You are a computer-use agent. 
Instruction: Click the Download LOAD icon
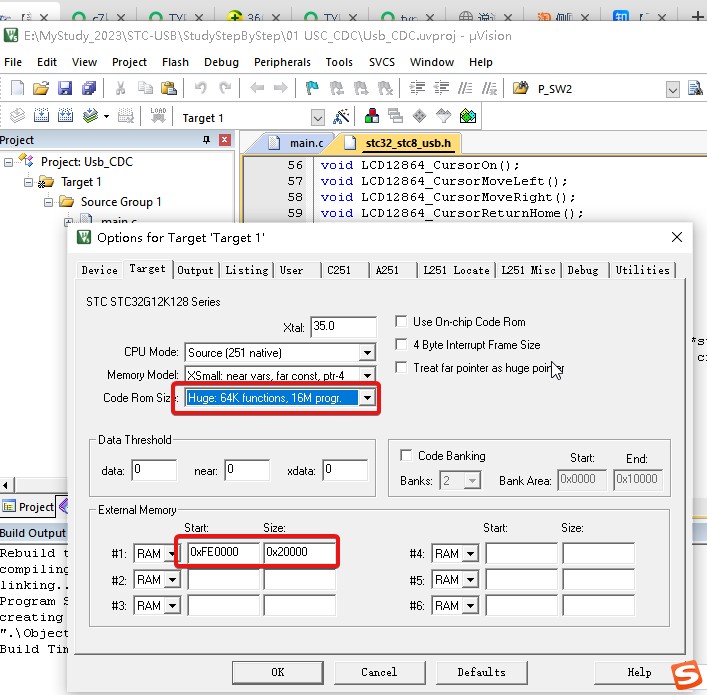158,117
